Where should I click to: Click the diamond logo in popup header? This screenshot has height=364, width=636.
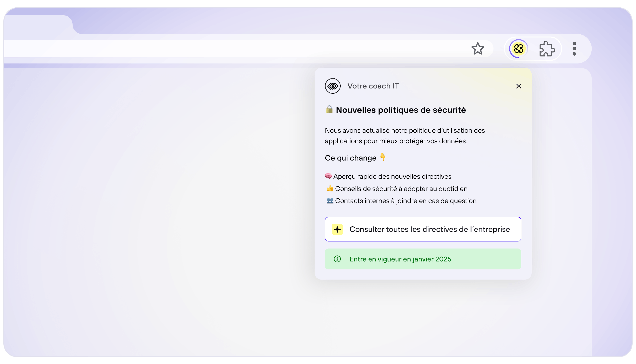pos(333,86)
